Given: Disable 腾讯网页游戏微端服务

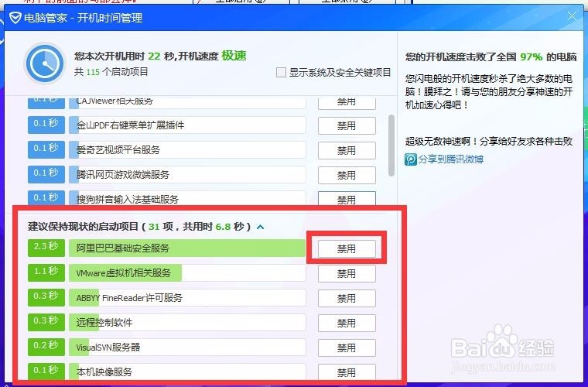Looking at the screenshot, I should click(x=347, y=175).
